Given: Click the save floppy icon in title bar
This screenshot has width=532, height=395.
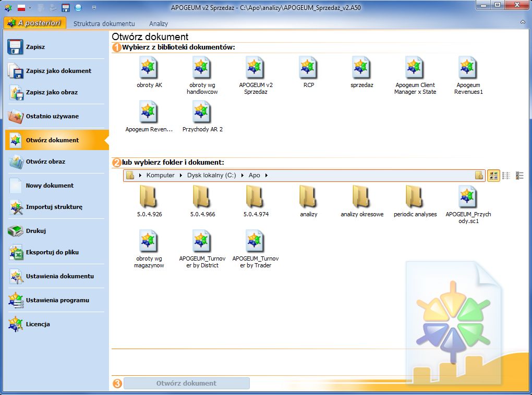Looking at the screenshot, I should pyautogui.click(x=66, y=7).
